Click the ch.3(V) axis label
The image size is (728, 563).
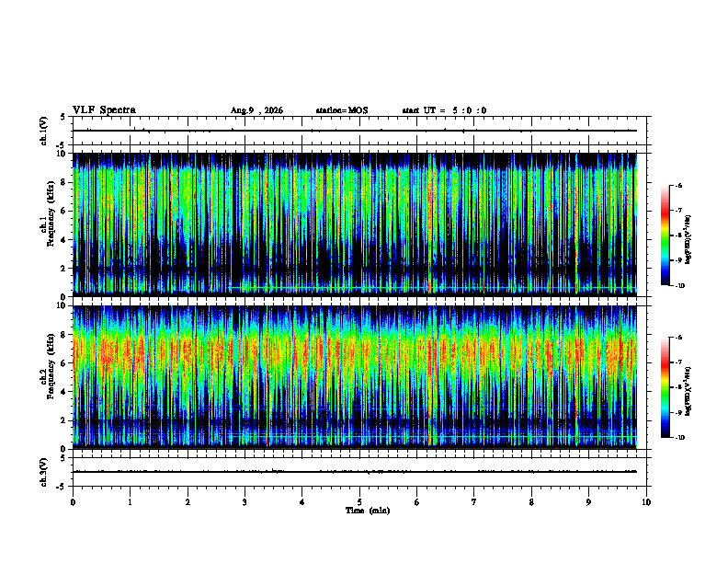pos(44,473)
